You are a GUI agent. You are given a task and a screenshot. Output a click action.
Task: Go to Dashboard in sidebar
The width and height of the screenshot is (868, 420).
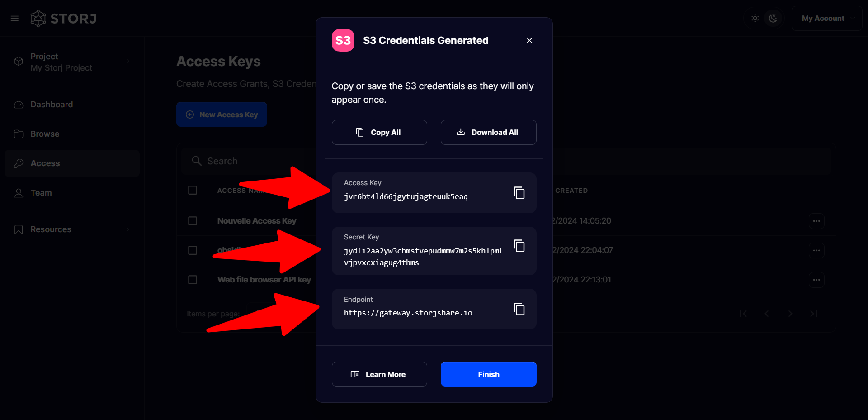(x=52, y=105)
